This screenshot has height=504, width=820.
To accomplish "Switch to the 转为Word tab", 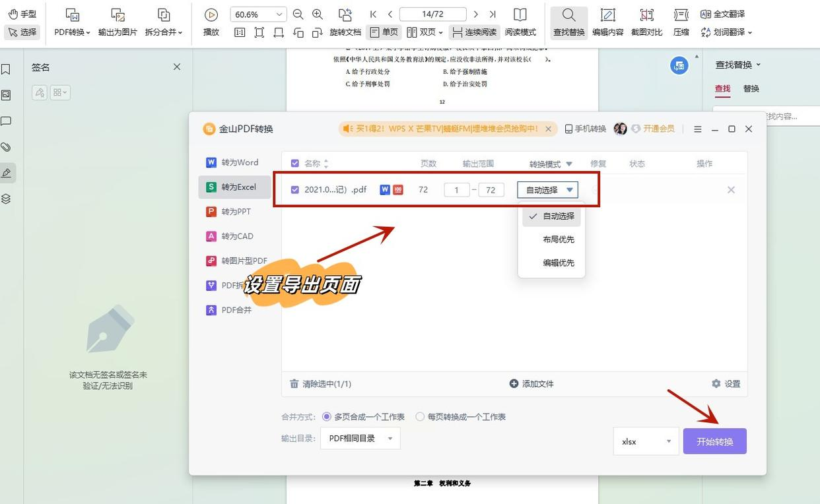I will (x=235, y=162).
